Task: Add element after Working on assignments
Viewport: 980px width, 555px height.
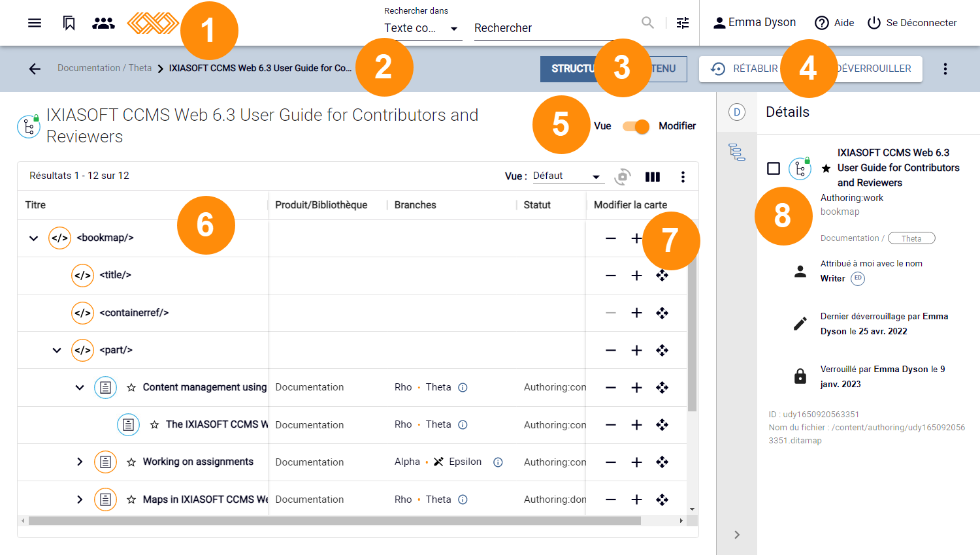Action: pos(636,462)
